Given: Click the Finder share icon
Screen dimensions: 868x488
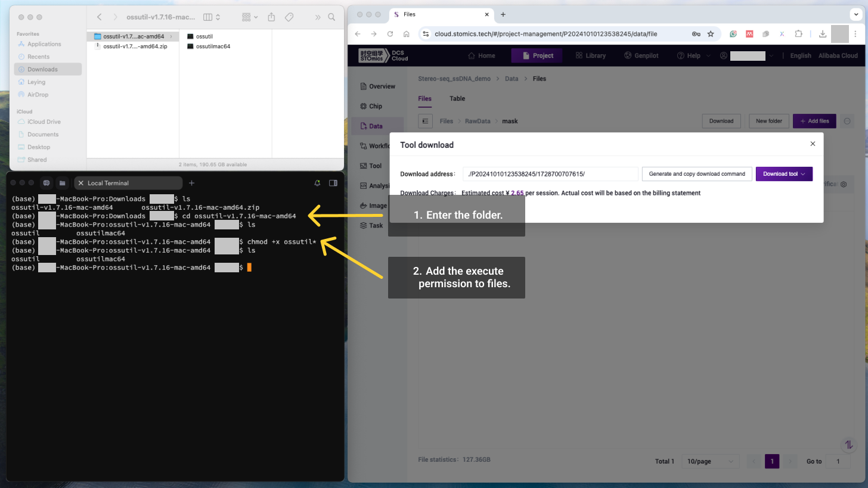Looking at the screenshot, I should click(272, 17).
